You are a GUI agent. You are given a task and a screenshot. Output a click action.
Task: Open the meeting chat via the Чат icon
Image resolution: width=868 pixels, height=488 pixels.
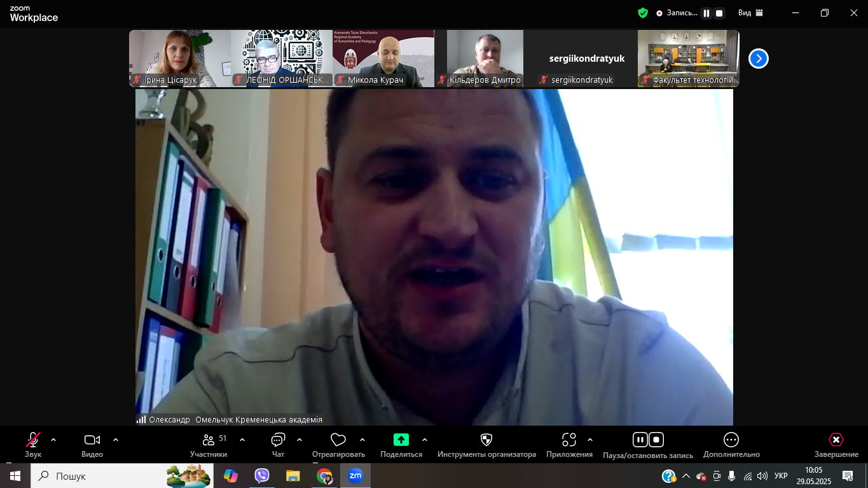click(277, 440)
